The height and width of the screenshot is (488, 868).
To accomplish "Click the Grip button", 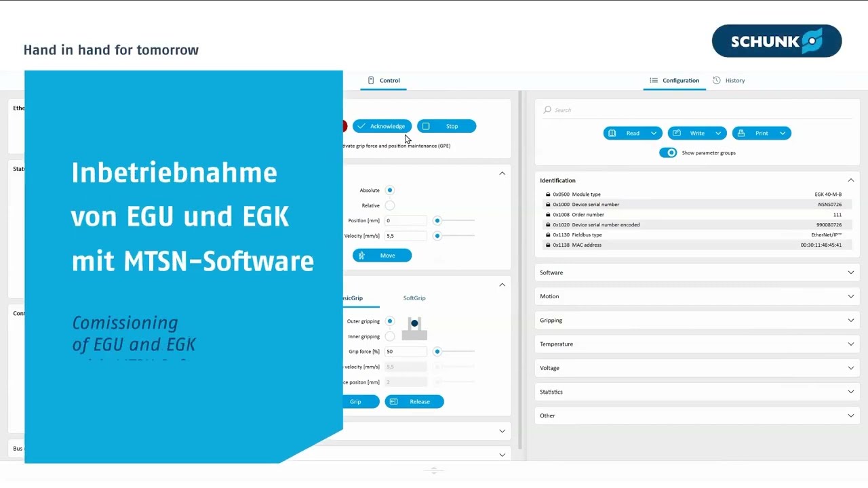I will click(361, 402).
